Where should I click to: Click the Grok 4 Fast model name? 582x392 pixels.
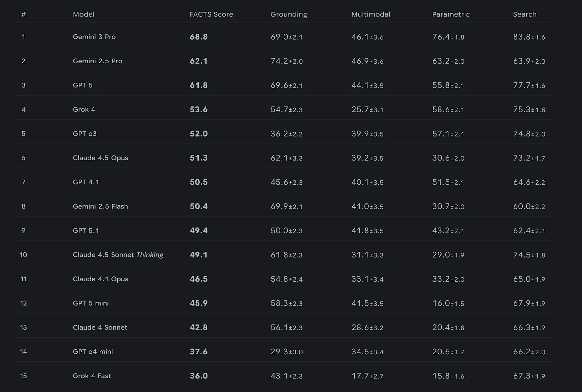click(92, 376)
